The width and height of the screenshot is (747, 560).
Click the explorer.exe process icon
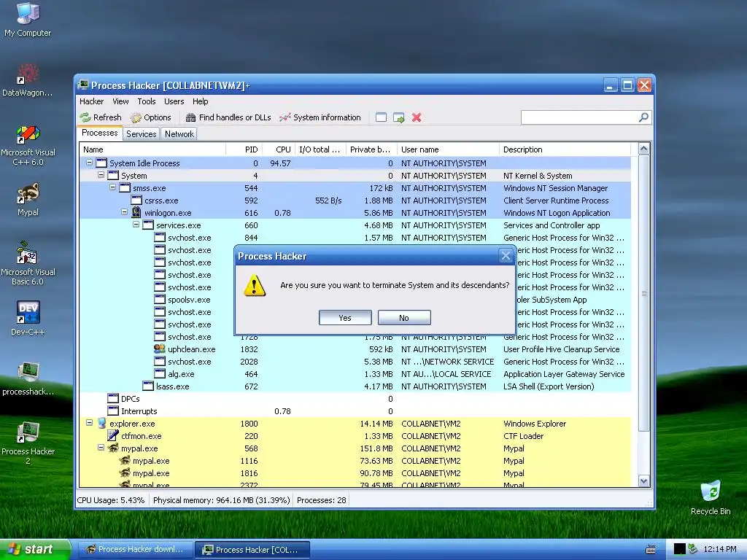pos(101,423)
